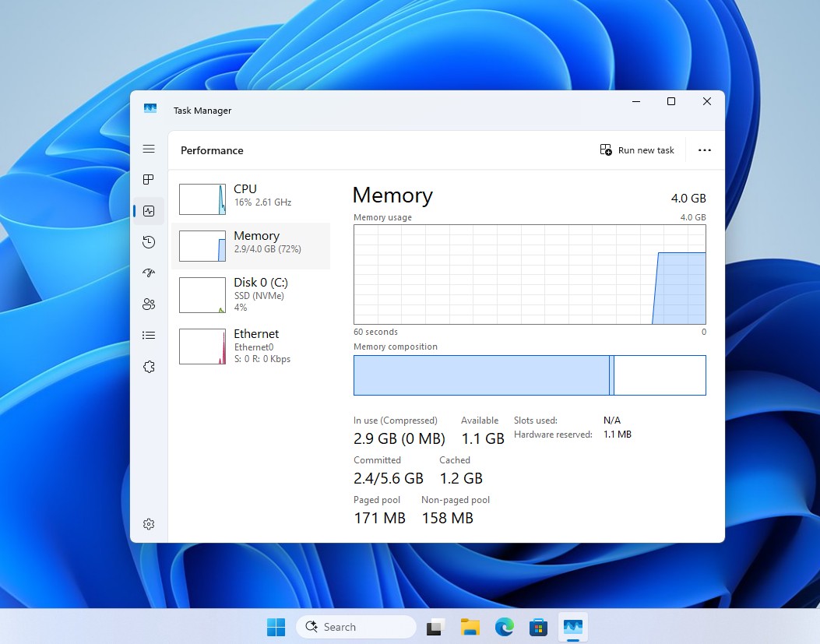Click the Task Manager taskbar icon

pos(573,627)
